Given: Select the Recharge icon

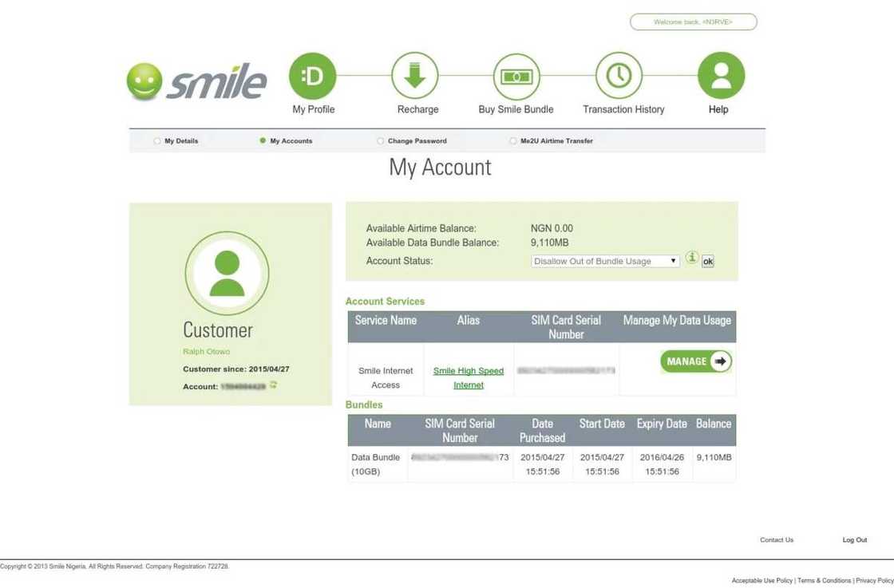Looking at the screenshot, I should click(415, 76).
